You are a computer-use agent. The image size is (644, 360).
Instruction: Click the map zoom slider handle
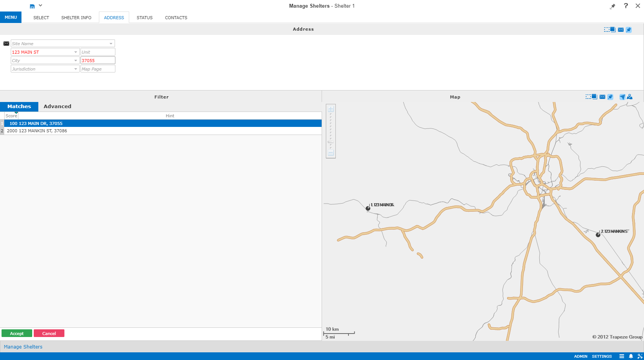(331, 142)
